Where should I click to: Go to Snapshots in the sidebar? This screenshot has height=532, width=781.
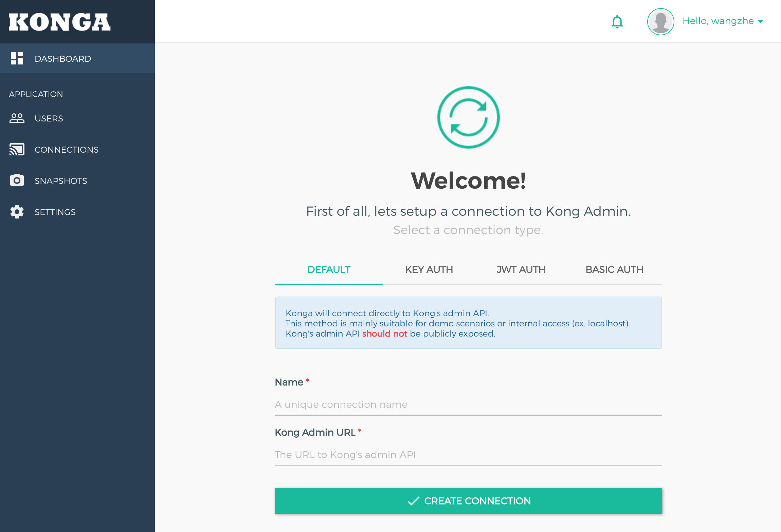(61, 181)
